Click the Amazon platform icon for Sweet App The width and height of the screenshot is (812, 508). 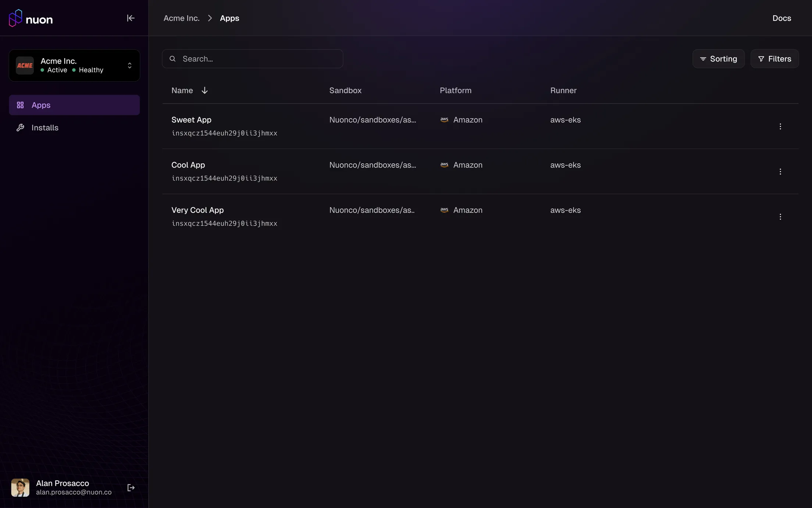pos(444,120)
